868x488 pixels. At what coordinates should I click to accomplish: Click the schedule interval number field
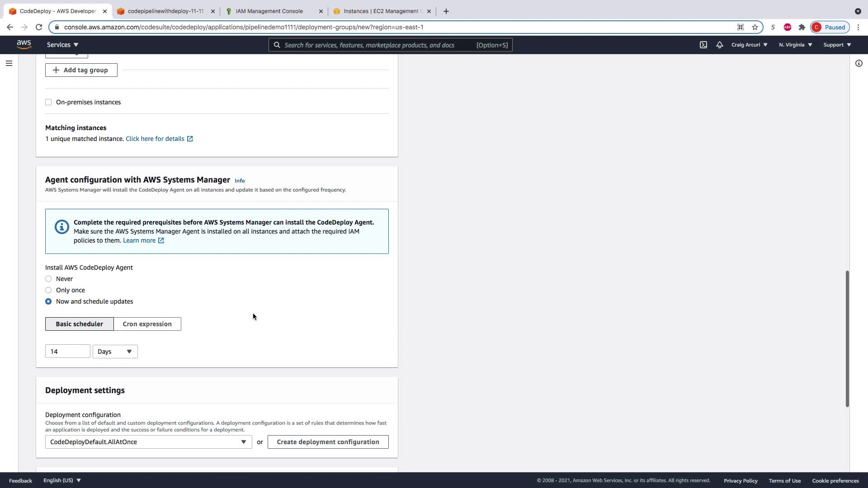(67, 352)
